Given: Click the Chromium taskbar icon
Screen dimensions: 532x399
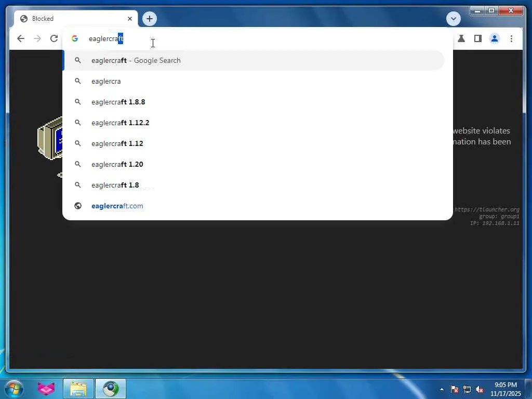Looking at the screenshot, I should [111, 389].
